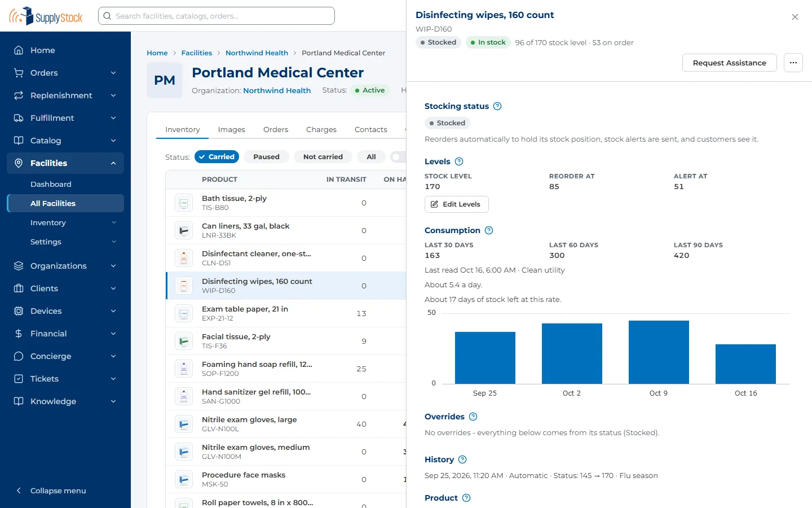Expand the Inventory submenu chevron
812x508 pixels.
pos(114,223)
